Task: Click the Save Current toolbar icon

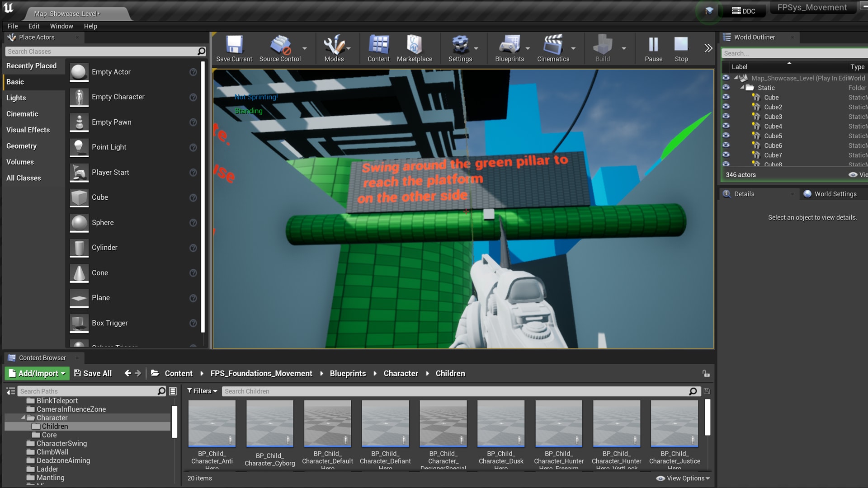Action: tap(234, 45)
